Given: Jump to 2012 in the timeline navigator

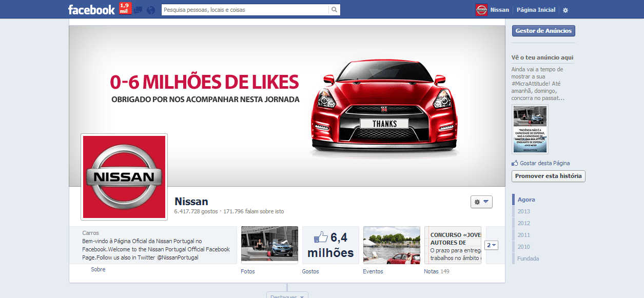Looking at the screenshot, I should (524, 223).
